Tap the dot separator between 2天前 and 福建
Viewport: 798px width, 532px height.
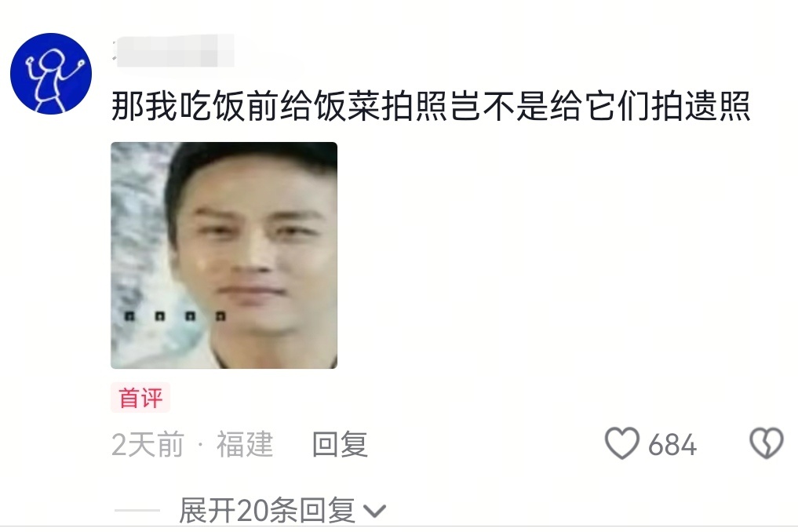coord(201,445)
